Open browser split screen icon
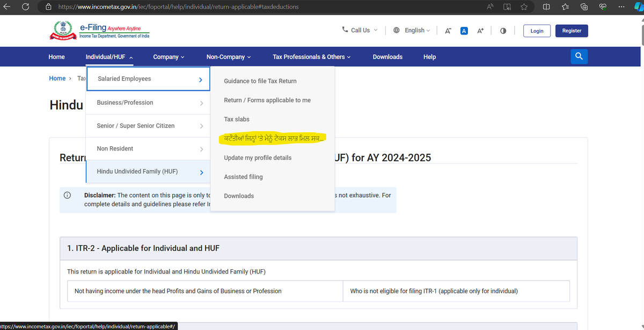 (x=546, y=7)
